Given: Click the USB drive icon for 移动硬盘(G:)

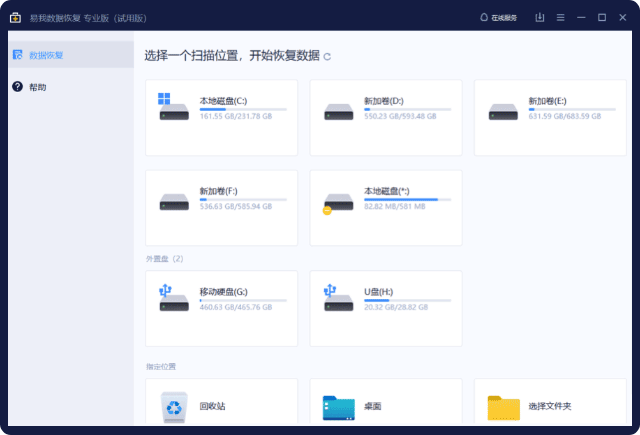Looking at the screenshot, I should 174,298.
